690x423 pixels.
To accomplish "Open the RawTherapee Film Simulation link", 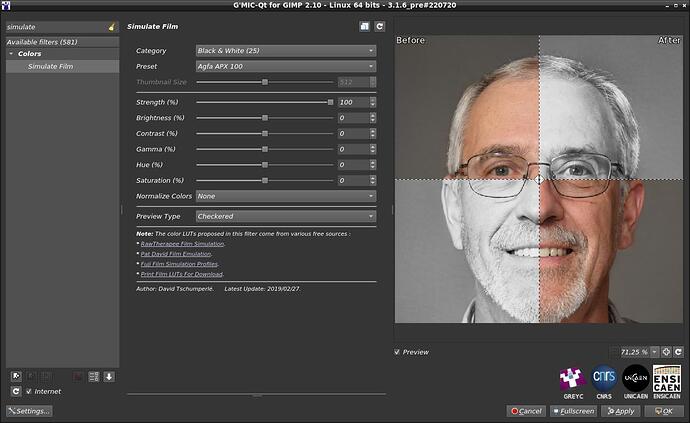I will tap(182, 244).
